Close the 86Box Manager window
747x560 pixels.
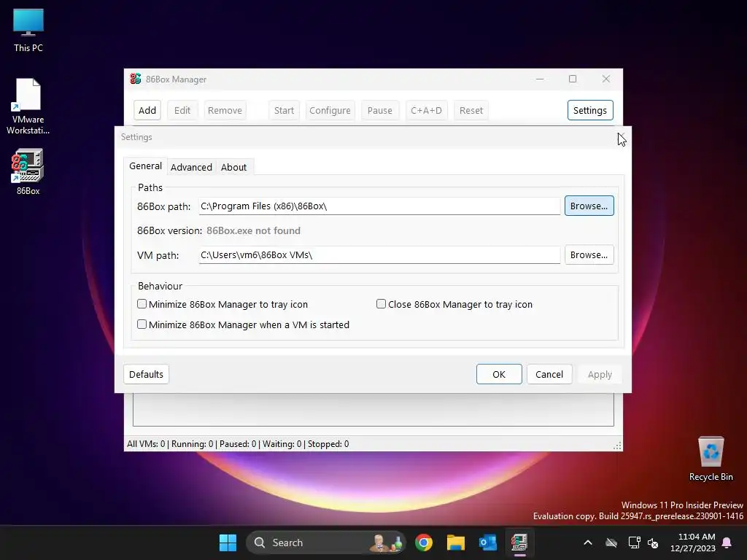pos(606,79)
